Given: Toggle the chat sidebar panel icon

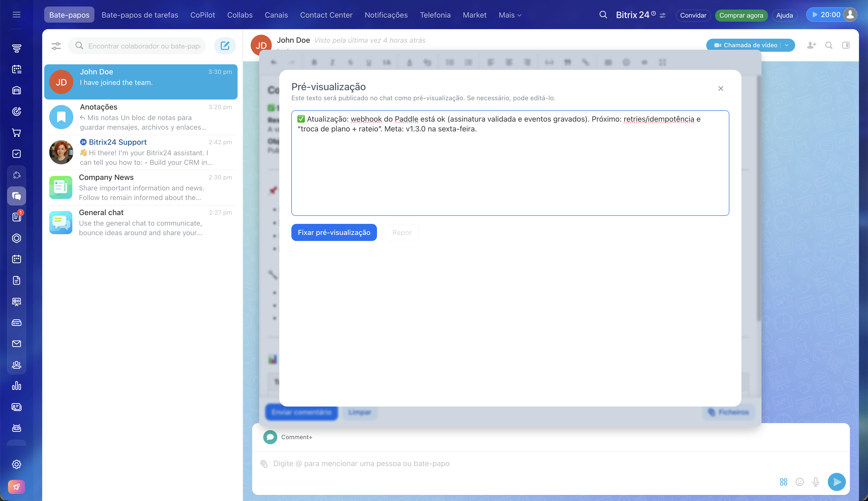Looking at the screenshot, I should point(846,45).
